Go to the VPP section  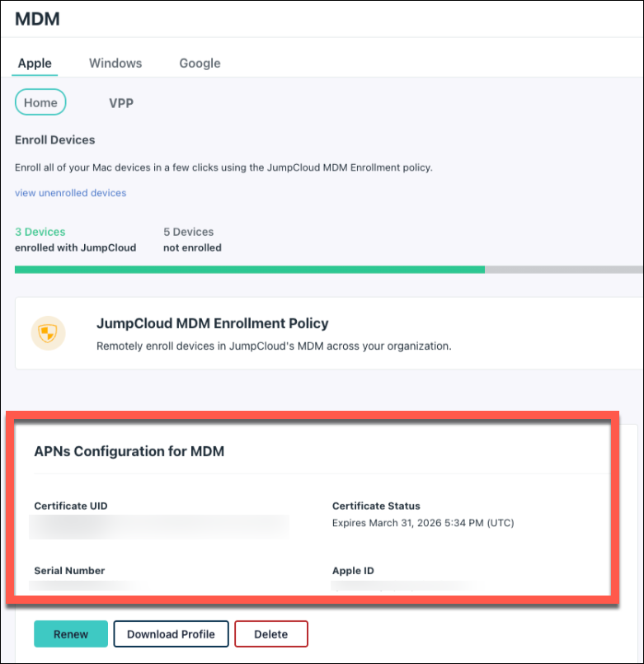pyautogui.click(x=121, y=104)
